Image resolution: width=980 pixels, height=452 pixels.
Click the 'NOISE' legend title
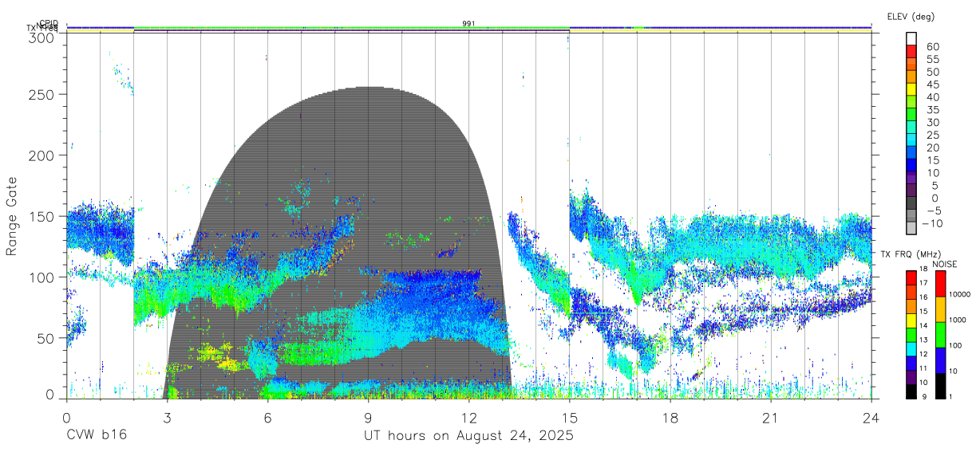pos(945,263)
